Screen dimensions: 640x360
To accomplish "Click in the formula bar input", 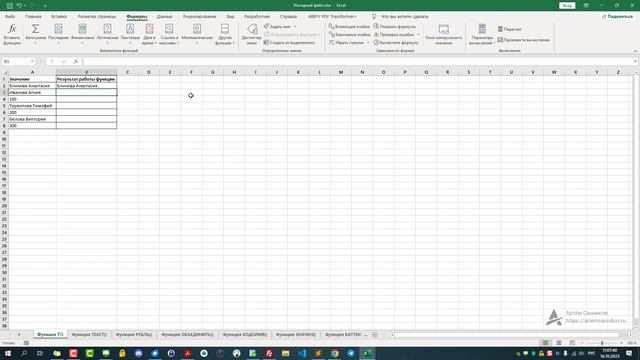I will (x=359, y=61).
